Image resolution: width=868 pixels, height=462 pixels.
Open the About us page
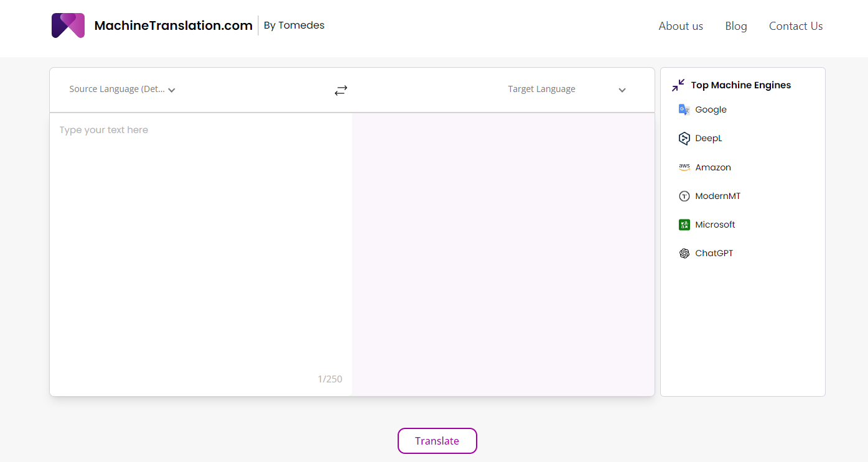tap(681, 26)
